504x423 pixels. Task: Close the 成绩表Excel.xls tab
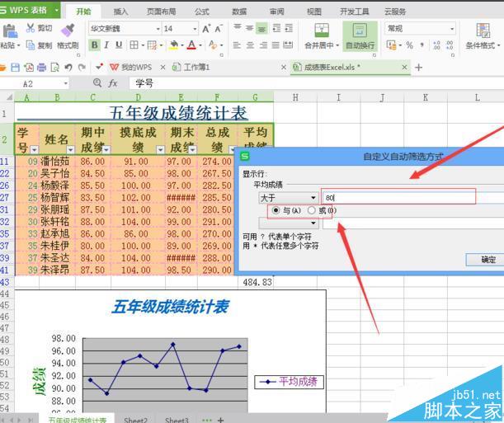point(404,67)
